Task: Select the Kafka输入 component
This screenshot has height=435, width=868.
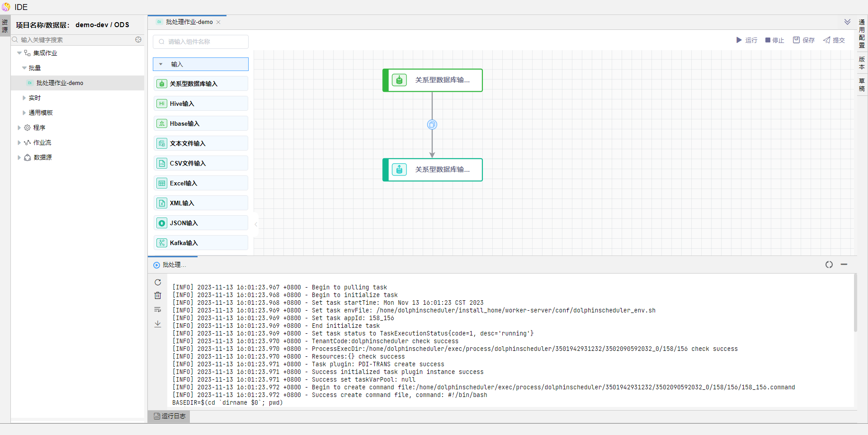Action: [x=201, y=243]
